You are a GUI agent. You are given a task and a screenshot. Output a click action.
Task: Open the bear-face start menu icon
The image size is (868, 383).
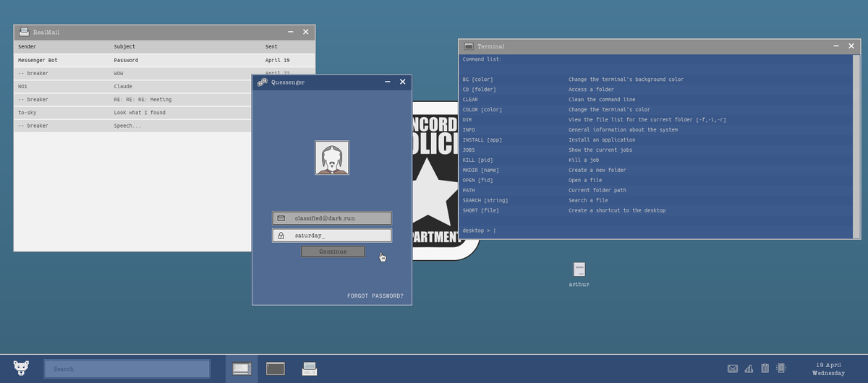click(x=22, y=368)
